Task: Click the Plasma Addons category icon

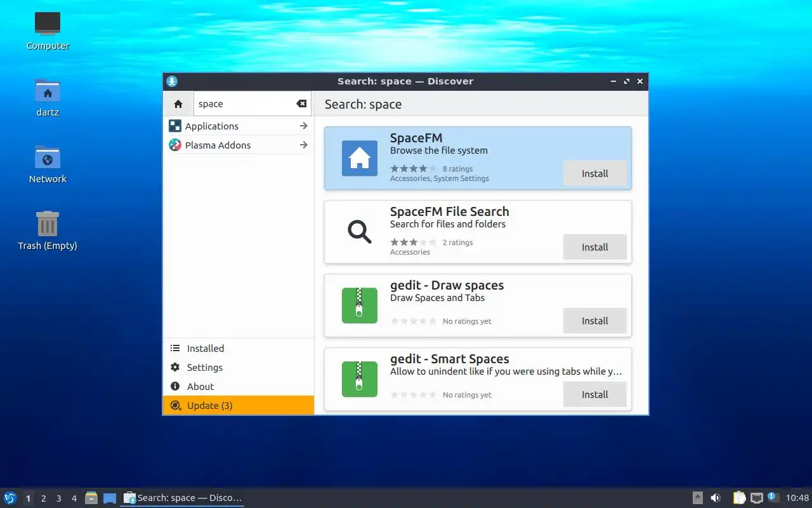Action: click(175, 145)
